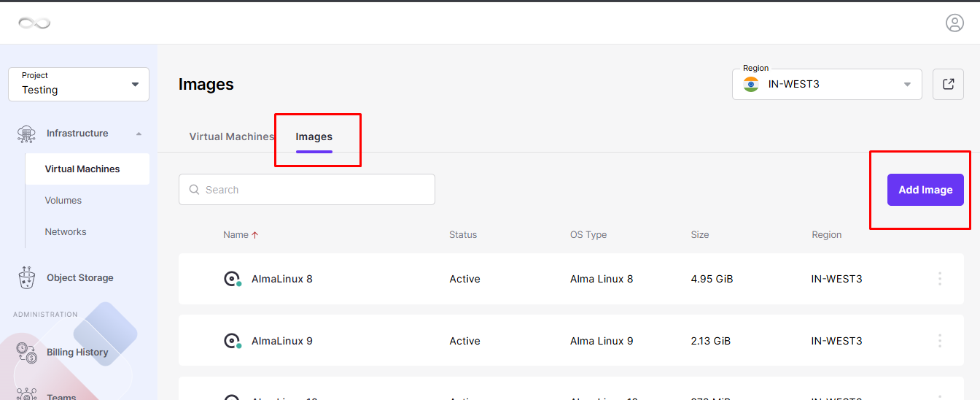The height and width of the screenshot is (400, 980).
Task: Click Active status in AlmaLinux 8 row
Action: click(464, 279)
